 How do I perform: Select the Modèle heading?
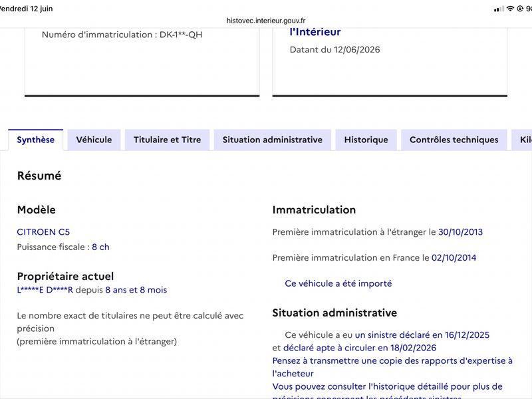[37, 209]
